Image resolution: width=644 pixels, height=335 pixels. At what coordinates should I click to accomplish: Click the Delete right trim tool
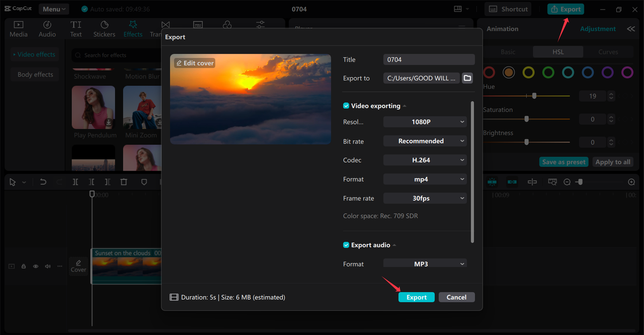coord(108,182)
